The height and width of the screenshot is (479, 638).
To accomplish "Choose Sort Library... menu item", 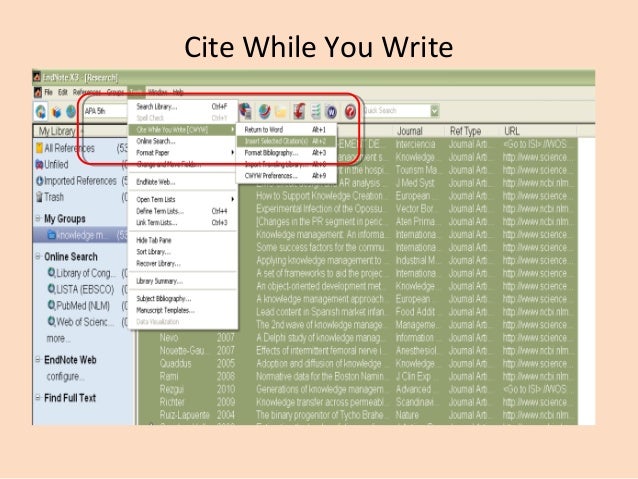I will pos(182,252).
